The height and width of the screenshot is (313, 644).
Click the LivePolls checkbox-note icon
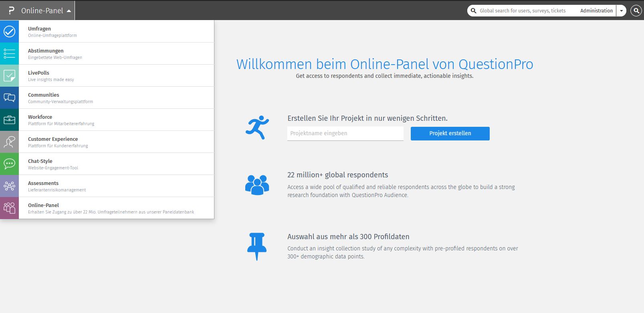pos(9,75)
